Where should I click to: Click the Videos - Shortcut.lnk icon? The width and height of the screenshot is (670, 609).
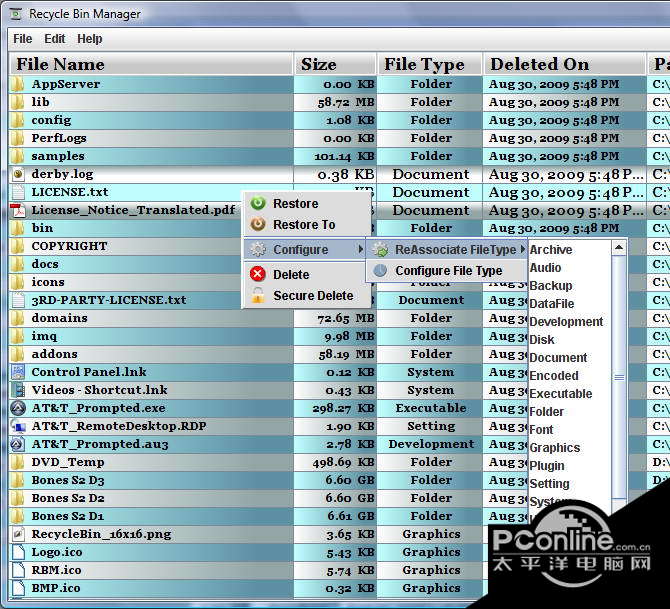coord(18,390)
